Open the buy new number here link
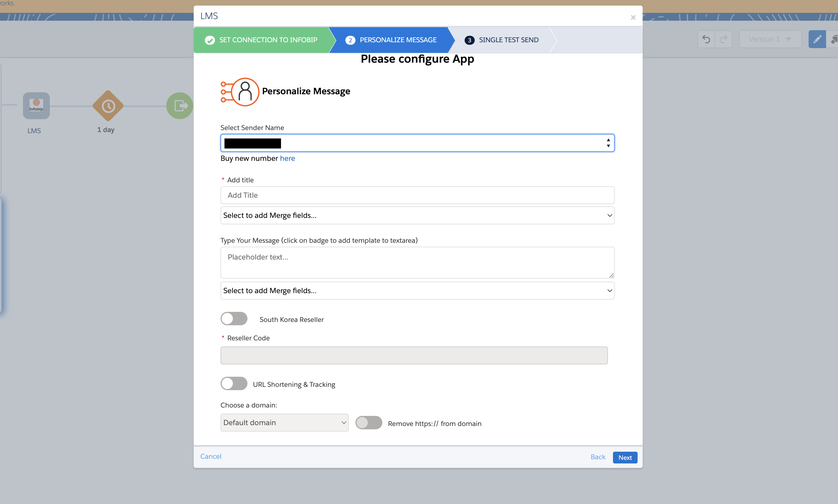The height and width of the screenshot is (504, 838). click(x=287, y=158)
